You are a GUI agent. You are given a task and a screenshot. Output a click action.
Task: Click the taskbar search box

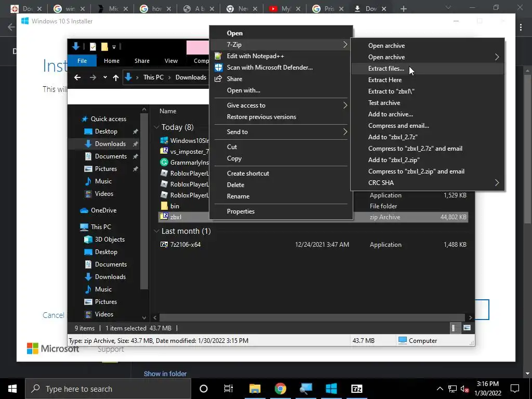108,389
